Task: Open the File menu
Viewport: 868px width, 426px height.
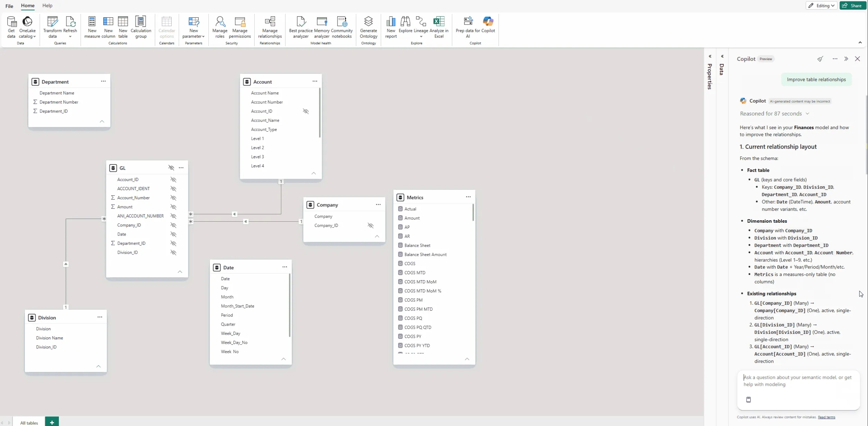Action: [9, 6]
